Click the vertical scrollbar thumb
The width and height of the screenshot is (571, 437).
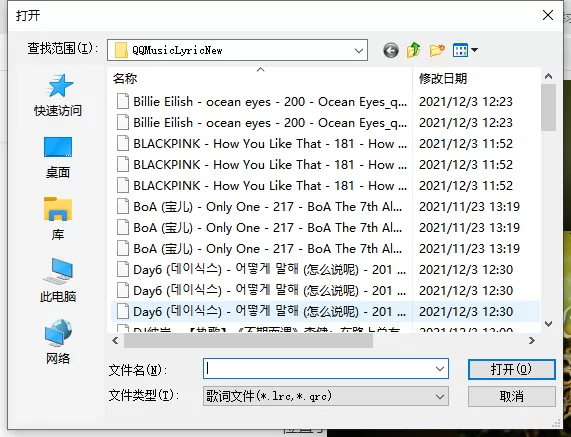(x=548, y=107)
